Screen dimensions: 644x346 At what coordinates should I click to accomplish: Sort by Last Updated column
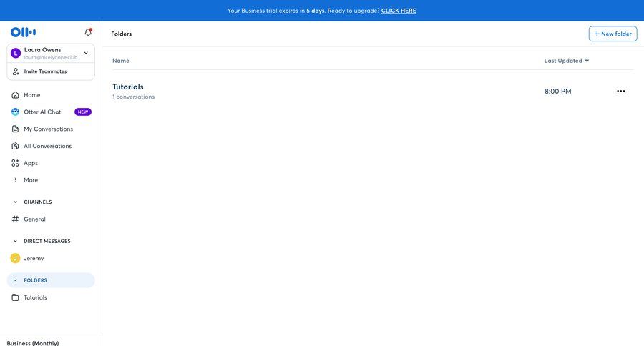pyautogui.click(x=567, y=61)
